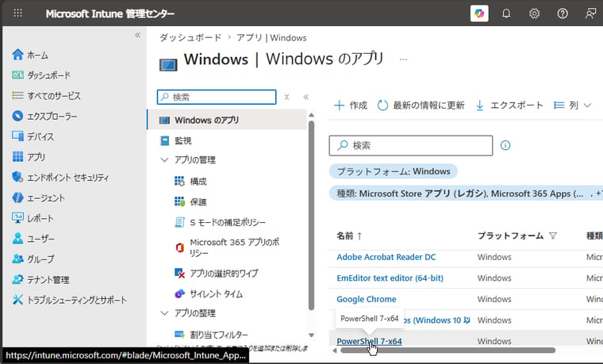Viewport: 603px width, 364px height.
Task: Focus the blade menu 検索 field
Action: (x=217, y=97)
